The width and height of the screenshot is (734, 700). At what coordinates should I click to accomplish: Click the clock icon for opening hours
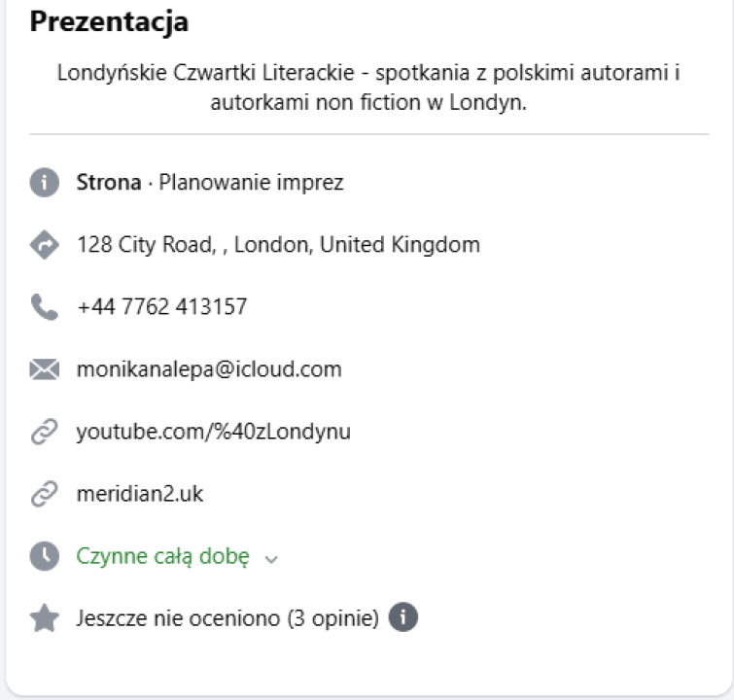pyautogui.click(x=45, y=556)
